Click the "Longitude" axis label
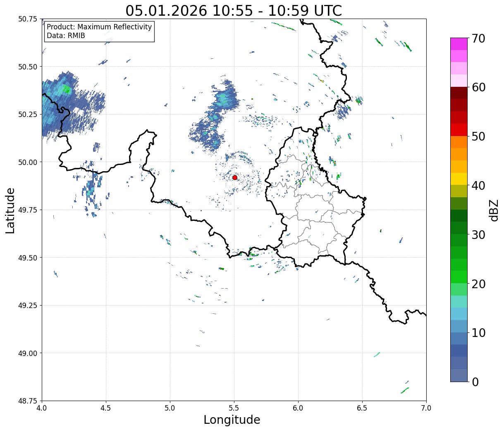The height and width of the screenshot is (430, 504). coord(232,420)
